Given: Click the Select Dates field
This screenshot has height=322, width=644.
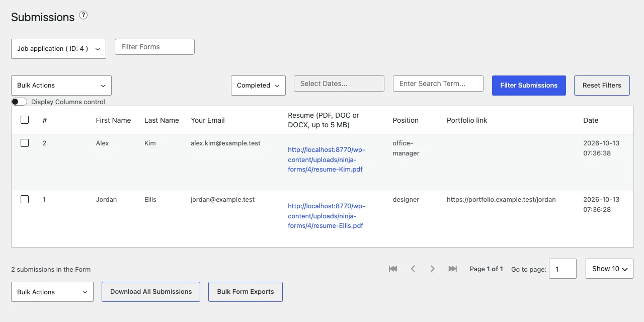Looking at the screenshot, I should (339, 84).
